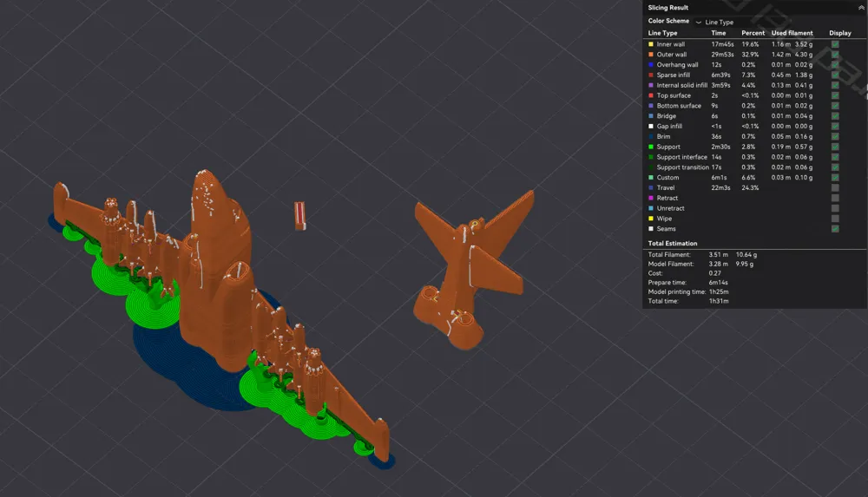Toggle display of Sparse infill lines
Viewport: 868px width, 497px height.
pos(835,75)
